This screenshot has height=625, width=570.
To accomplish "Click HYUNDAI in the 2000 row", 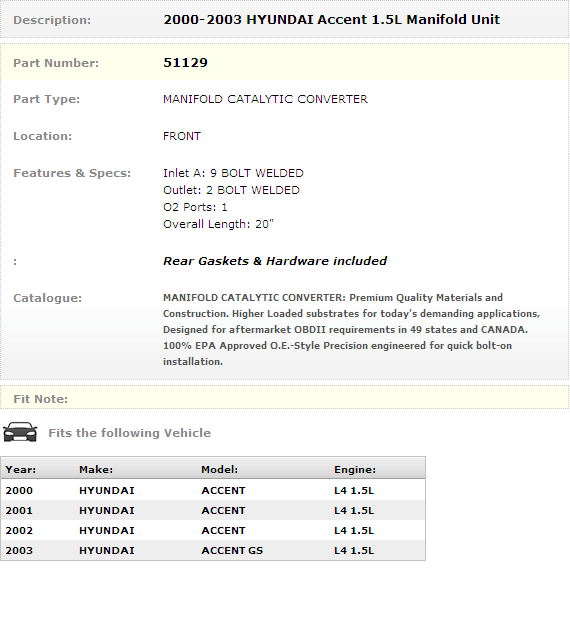I will pyautogui.click(x=107, y=491).
